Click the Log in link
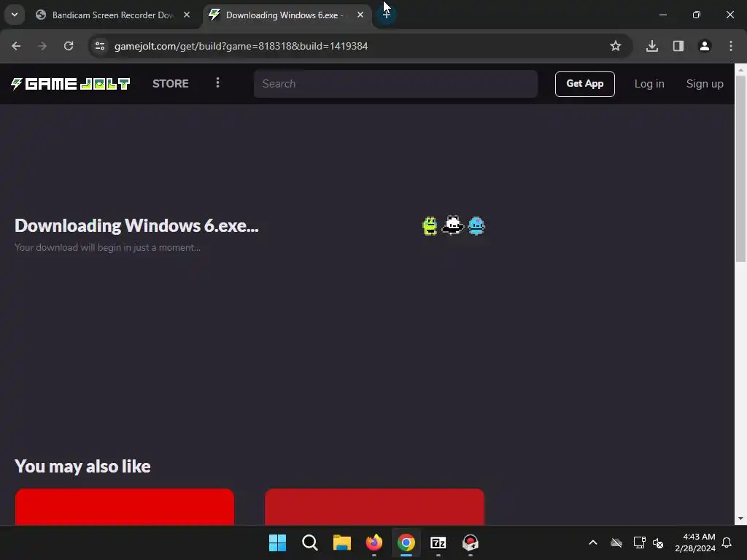The width and height of the screenshot is (747, 560). [649, 84]
